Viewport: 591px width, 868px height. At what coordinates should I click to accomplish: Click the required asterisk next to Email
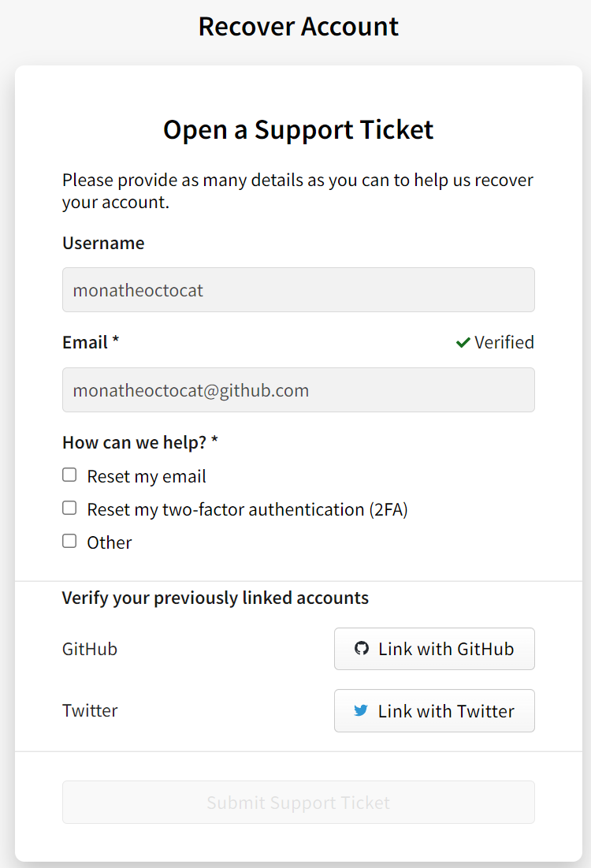(117, 341)
